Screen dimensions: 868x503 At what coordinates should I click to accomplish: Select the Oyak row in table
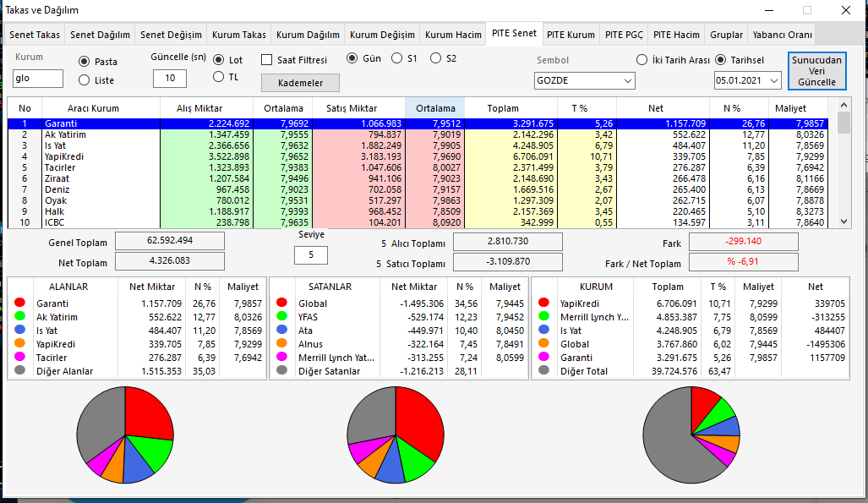coord(418,200)
